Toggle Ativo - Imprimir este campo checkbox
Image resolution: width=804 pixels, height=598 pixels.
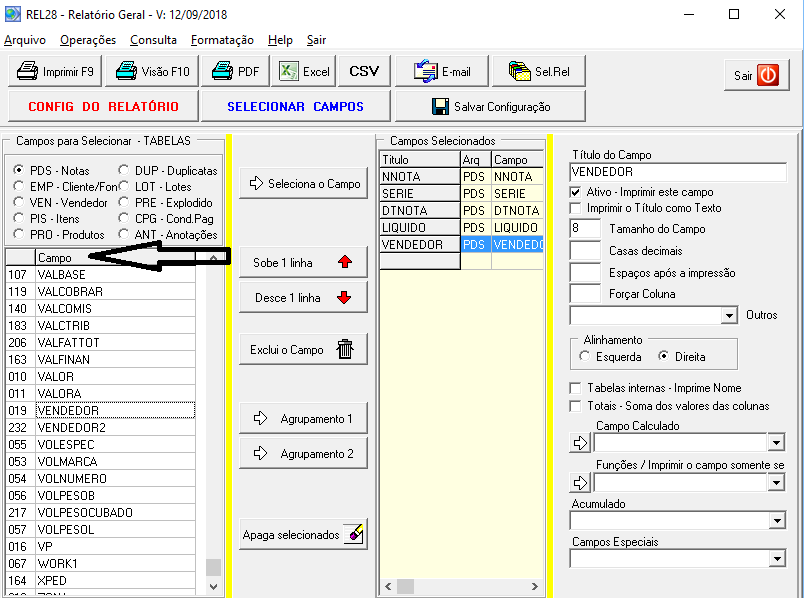575,192
